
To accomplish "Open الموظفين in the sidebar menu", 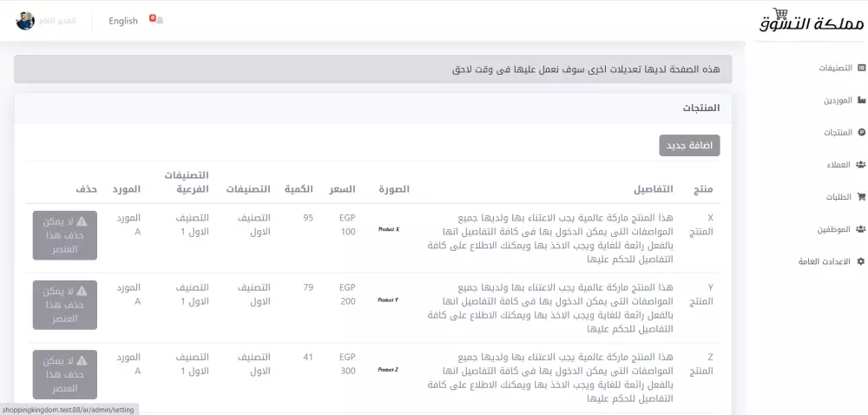I will (835, 228).
